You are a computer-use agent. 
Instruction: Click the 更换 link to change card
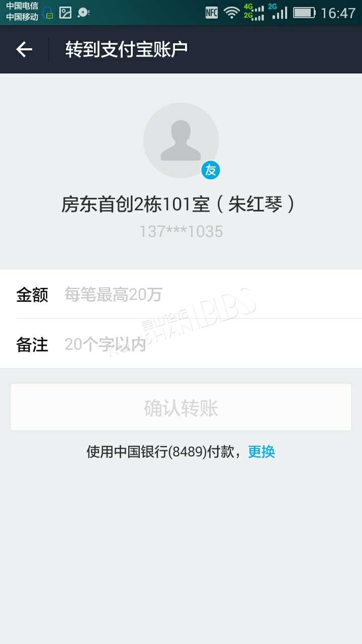coord(261,452)
